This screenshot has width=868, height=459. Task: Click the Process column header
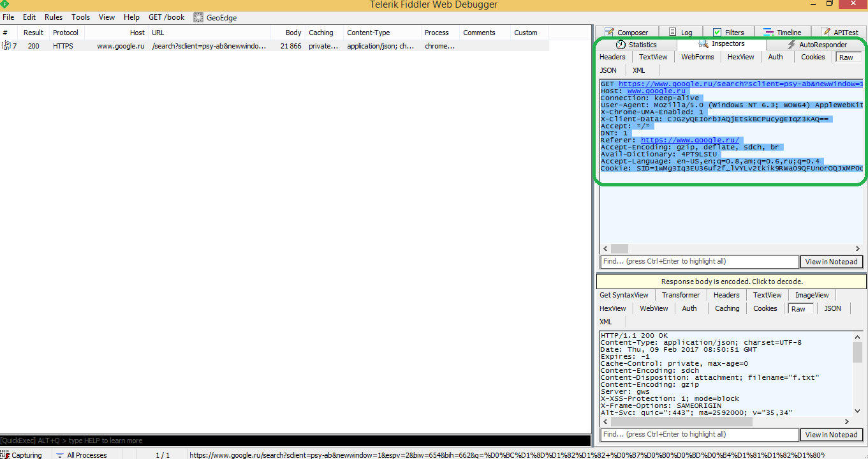click(x=440, y=33)
